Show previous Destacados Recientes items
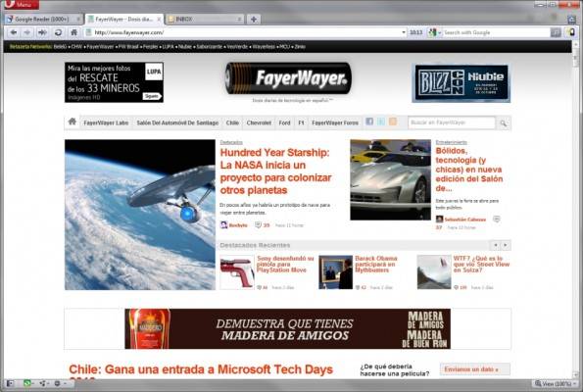The width and height of the screenshot is (583, 392). [495, 245]
